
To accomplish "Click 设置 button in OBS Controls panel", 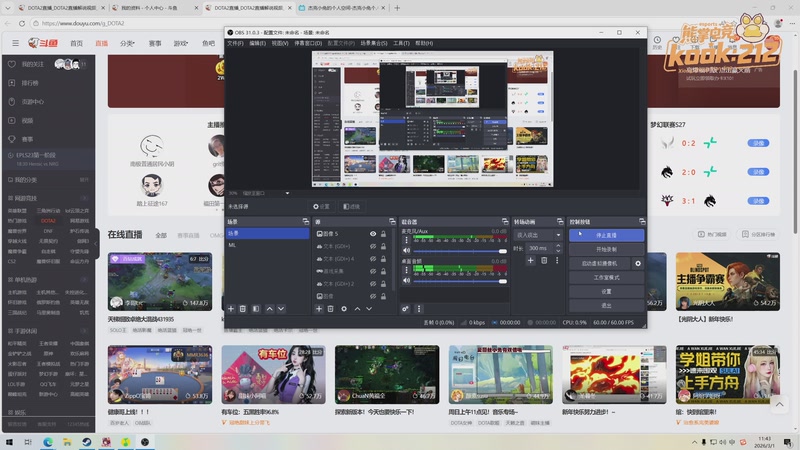I will 606,291.
